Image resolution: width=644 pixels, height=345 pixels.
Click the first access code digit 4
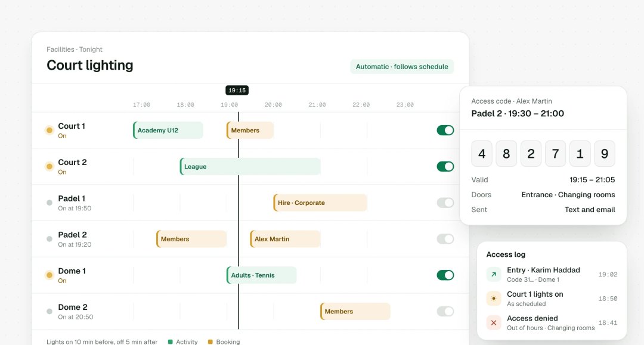(x=482, y=153)
